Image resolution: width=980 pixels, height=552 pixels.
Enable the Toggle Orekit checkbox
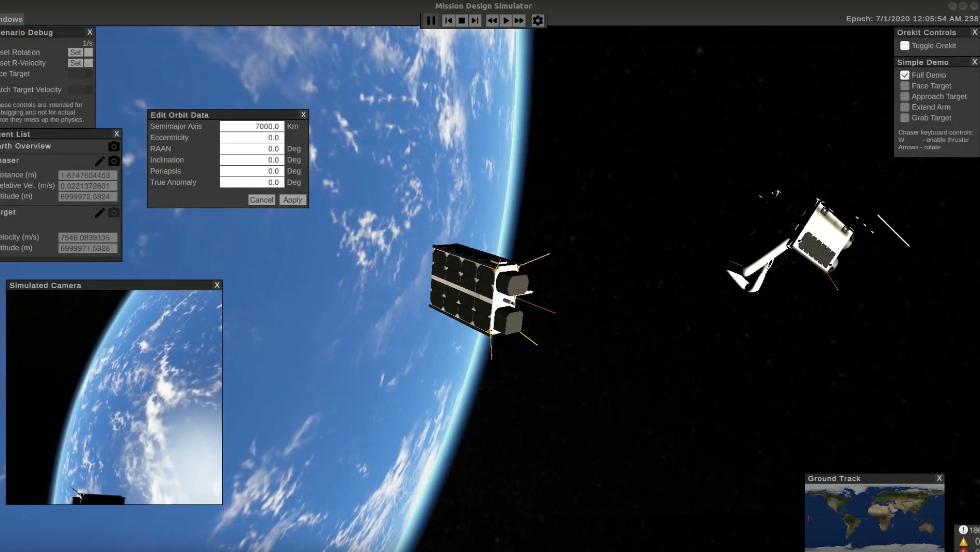(905, 46)
